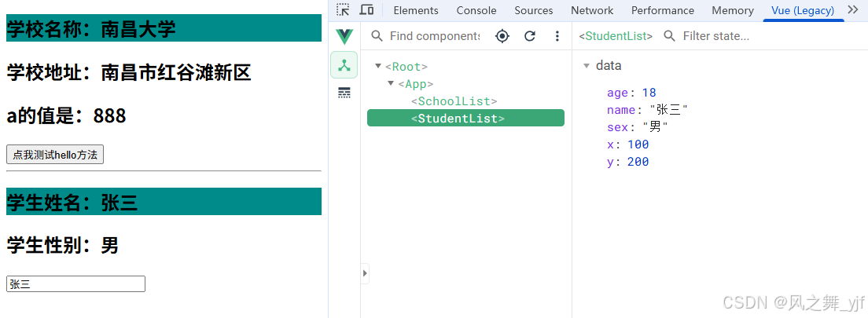This screenshot has width=868, height=318.
Task: Click the 学校地址：南昌市红谷滩新区 heading
Action: click(x=129, y=72)
